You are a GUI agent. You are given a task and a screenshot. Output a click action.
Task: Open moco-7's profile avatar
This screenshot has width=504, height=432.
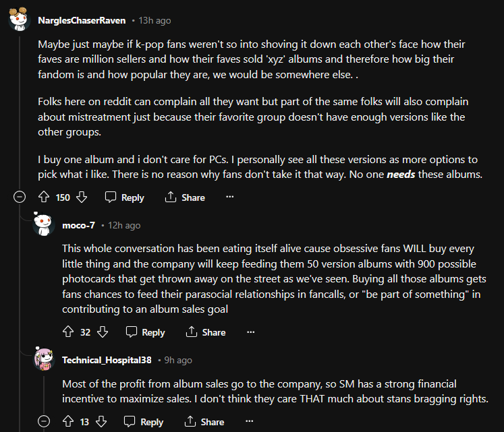(x=45, y=225)
